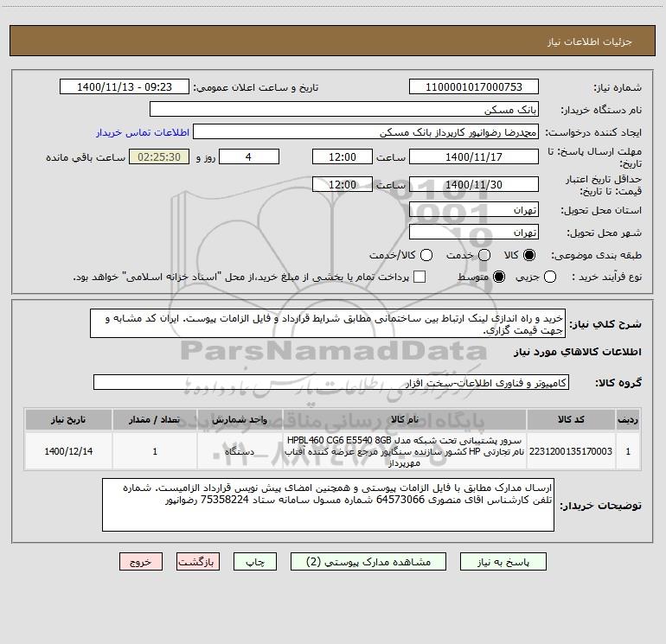Select the استان محل تحویل تهران field

pos(474,210)
